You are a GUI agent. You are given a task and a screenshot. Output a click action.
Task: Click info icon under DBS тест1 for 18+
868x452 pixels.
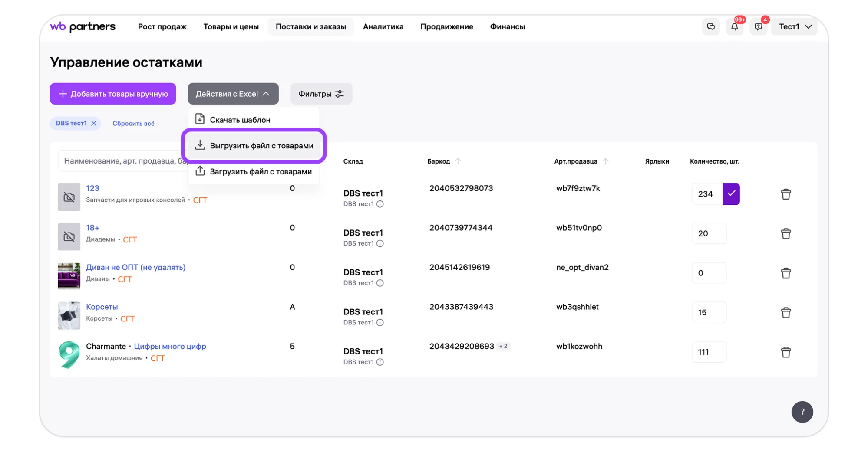tap(380, 244)
